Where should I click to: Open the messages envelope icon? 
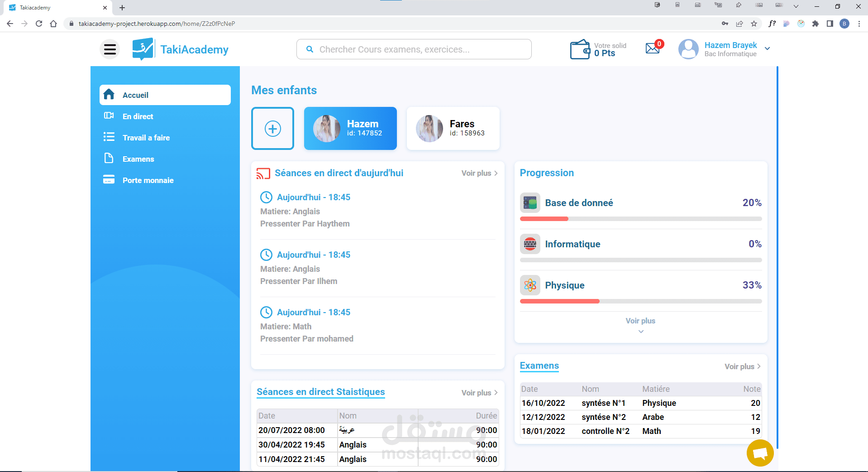653,48
